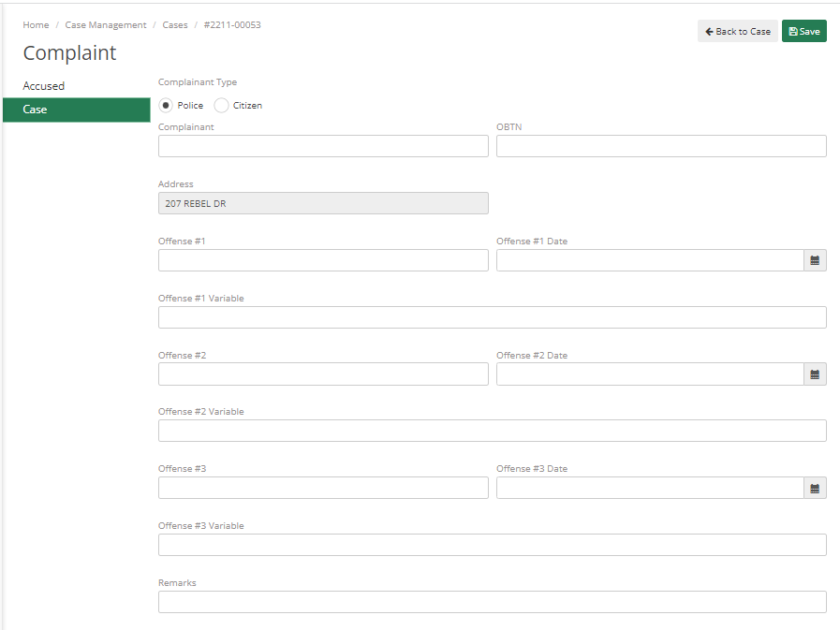Screen dimensions: 840x630
Task: Focus the Offense #2 Variable field
Action: pos(493,431)
